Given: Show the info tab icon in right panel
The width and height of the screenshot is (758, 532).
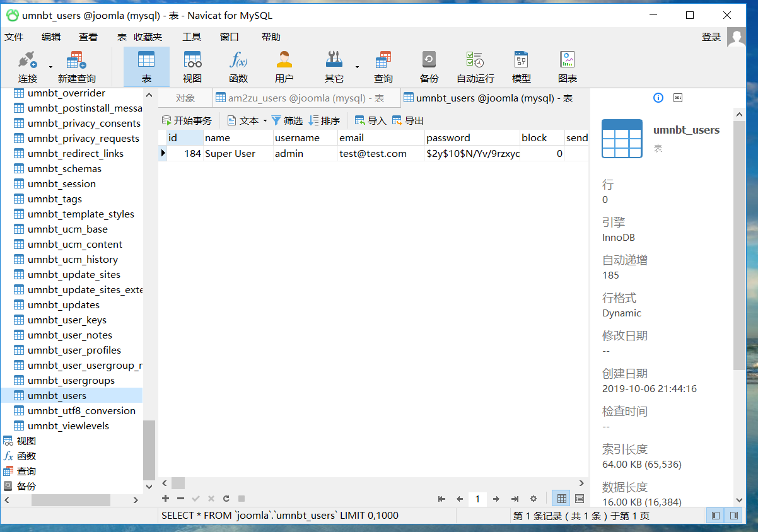Looking at the screenshot, I should (658, 98).
